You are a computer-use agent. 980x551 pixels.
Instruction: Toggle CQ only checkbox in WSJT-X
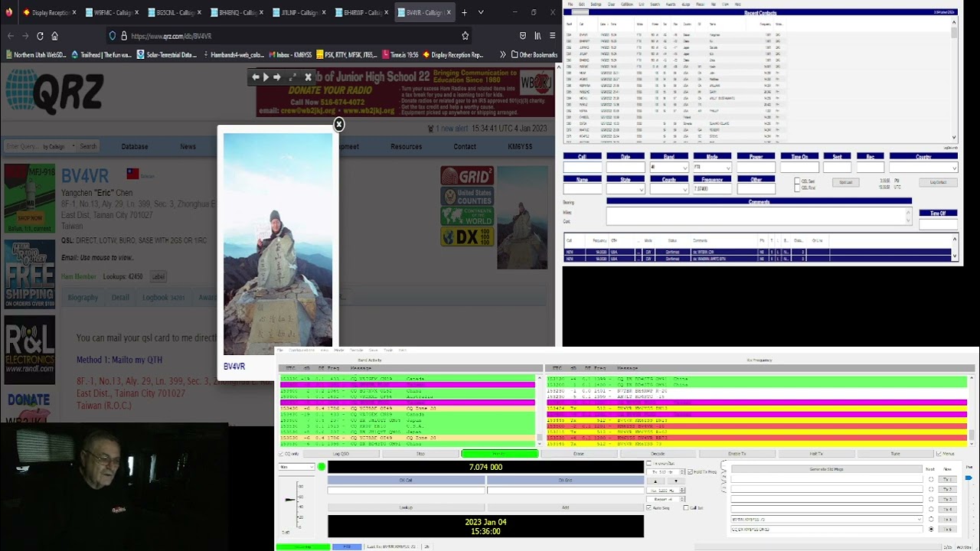click(281, 454)
